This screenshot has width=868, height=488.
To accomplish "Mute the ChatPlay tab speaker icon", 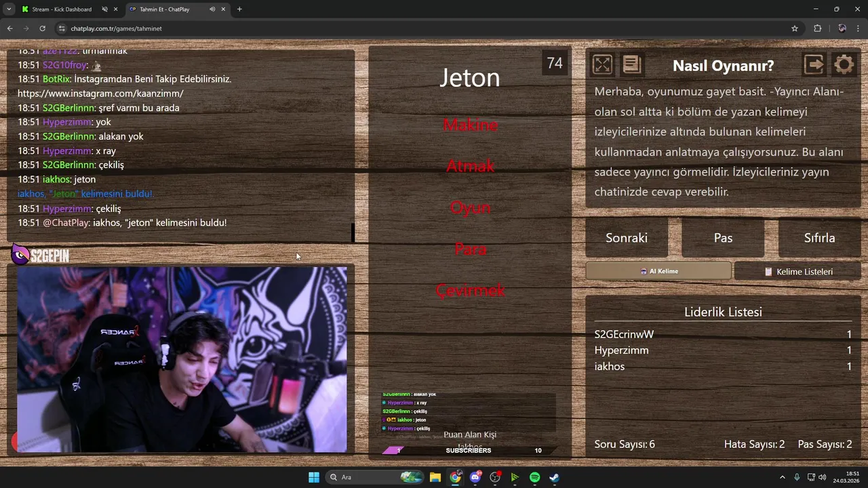I will click(212, 9).
